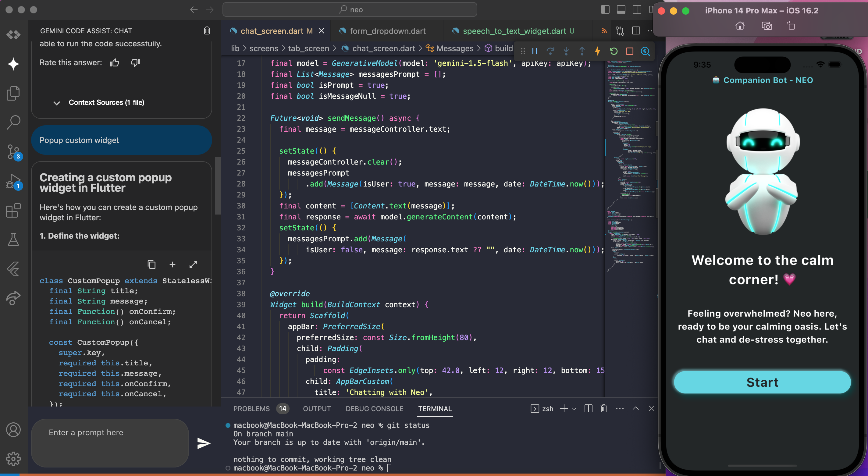The width and height of the screenshot is (868, 476).
Task: Expand the Context Sources section
Action: click(57, 103)
